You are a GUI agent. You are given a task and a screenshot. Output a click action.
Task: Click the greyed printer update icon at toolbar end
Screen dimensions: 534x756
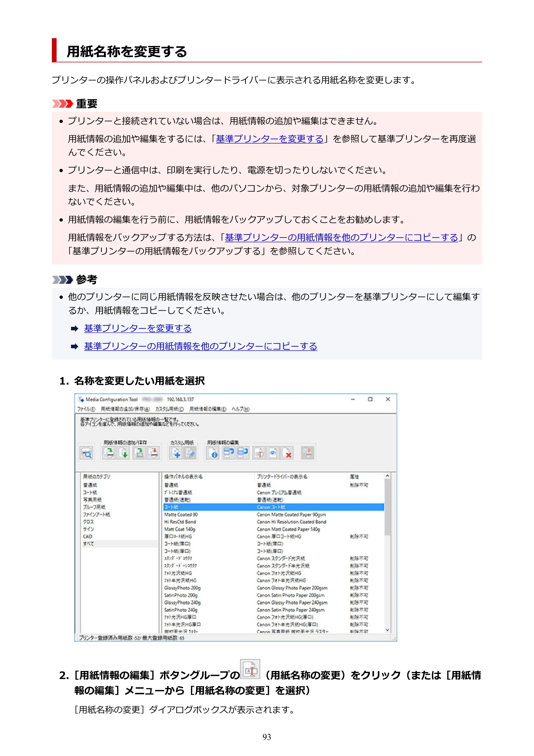tap(308, 453)
